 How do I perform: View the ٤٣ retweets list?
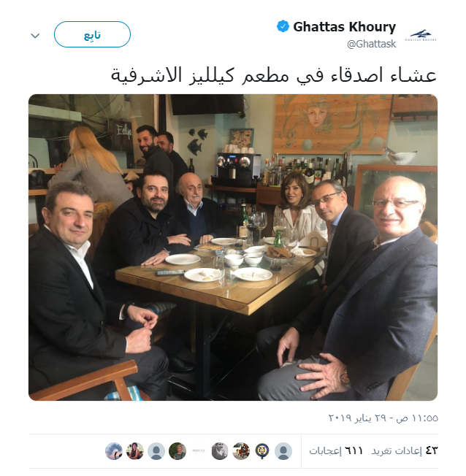(405, 450)
